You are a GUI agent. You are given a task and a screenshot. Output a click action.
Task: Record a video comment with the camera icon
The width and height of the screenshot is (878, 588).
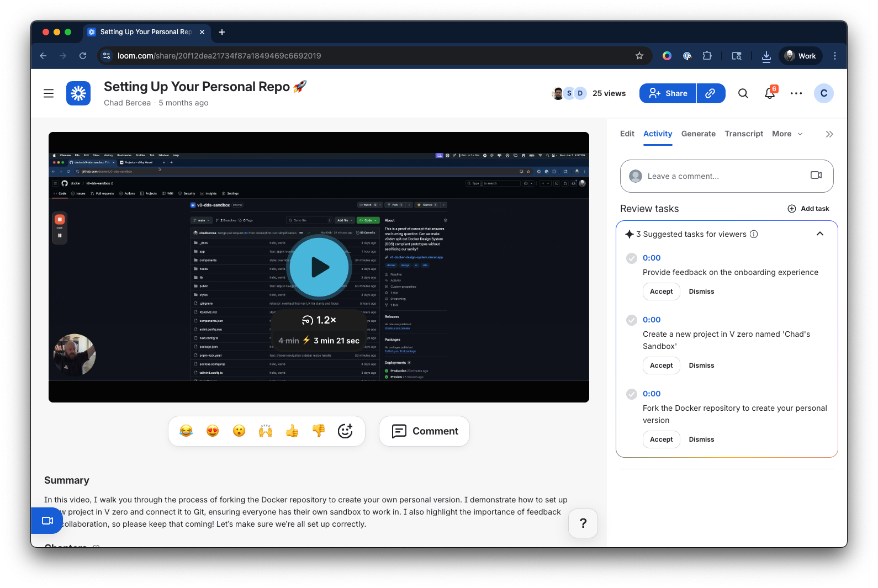tap(816, 175)
